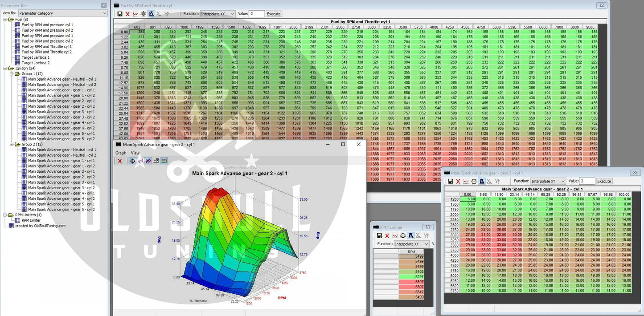Open the View menu in 3D graph window
This screenshot has width=644, height=316.
[135, 153]
